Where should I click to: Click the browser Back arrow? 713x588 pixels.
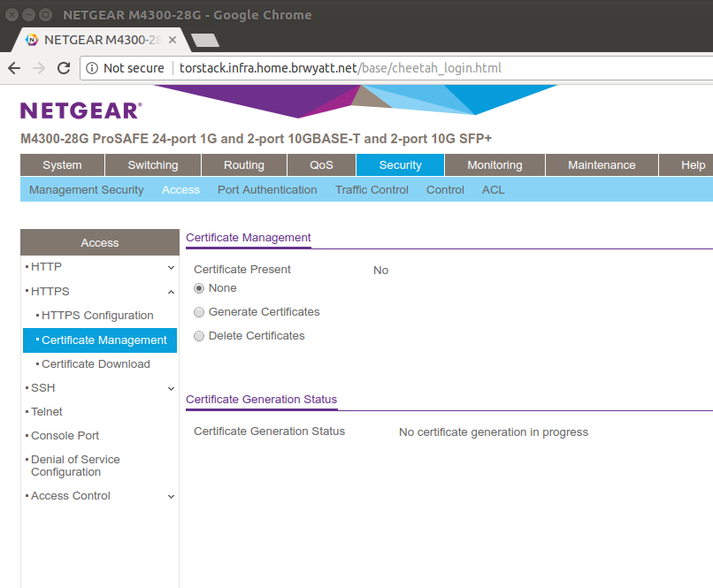tap(14, 68)
